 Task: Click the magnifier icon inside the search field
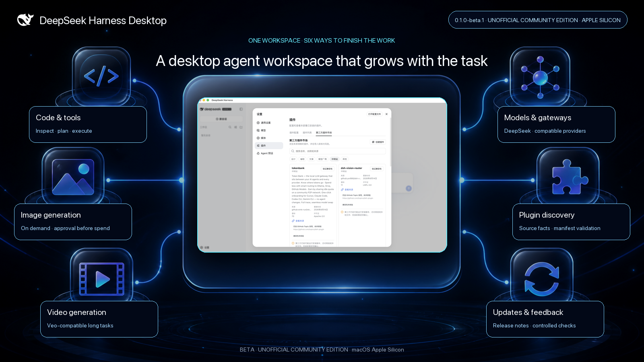tap(293, 151)
